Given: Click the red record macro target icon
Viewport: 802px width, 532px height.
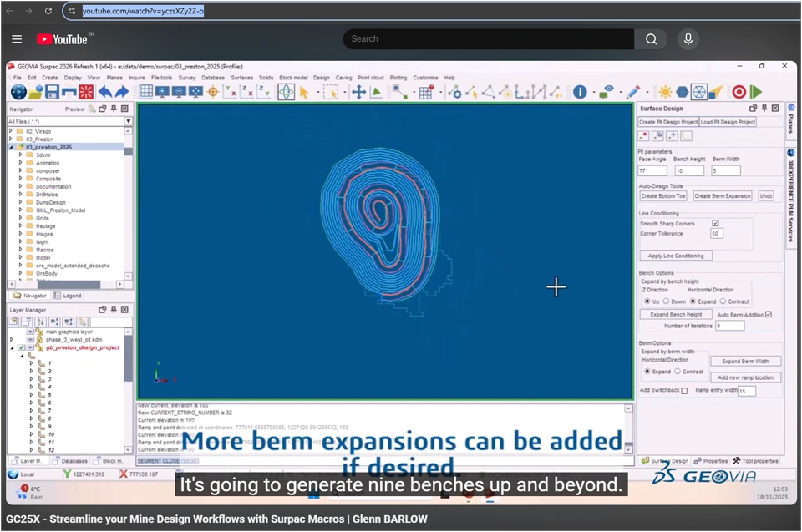Looking at the screenshot, I should (739, 92).
